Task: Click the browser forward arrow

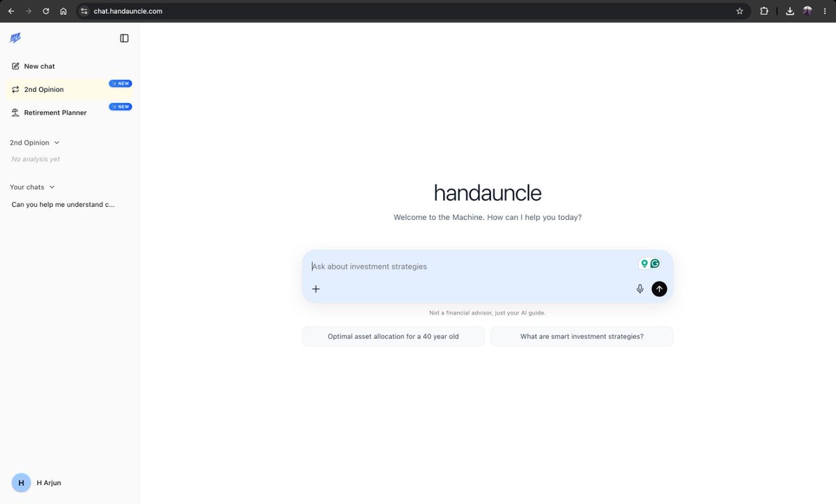Action: pyautogui.click(x=29, y=11)
